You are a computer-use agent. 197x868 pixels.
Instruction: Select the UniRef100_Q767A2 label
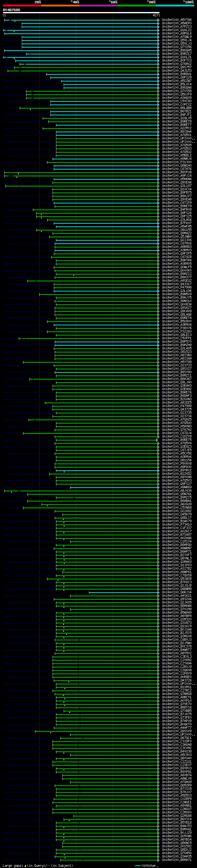(x=177, y=430)
